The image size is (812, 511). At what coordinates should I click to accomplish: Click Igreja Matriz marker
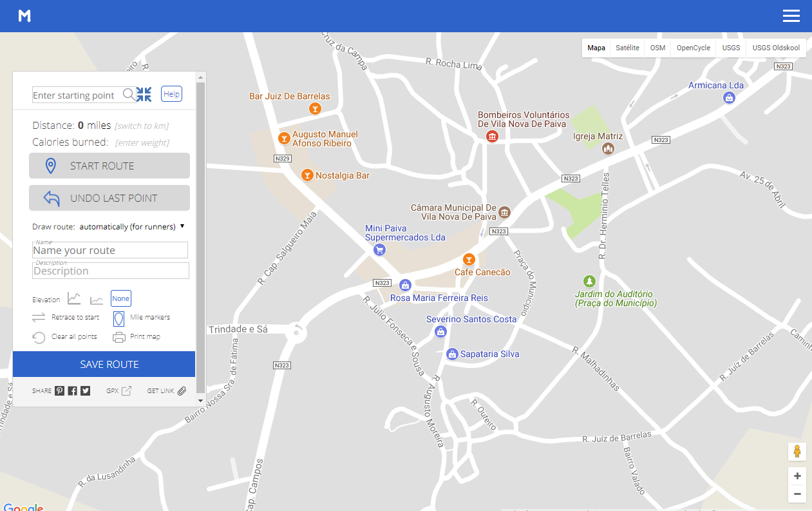(608, 149)
